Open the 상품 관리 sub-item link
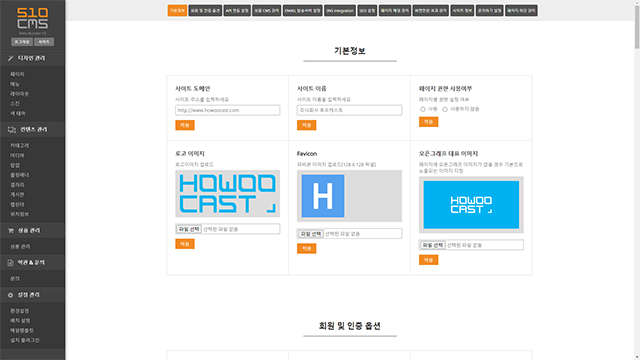640x360 pixels. (x=20, y=247)
